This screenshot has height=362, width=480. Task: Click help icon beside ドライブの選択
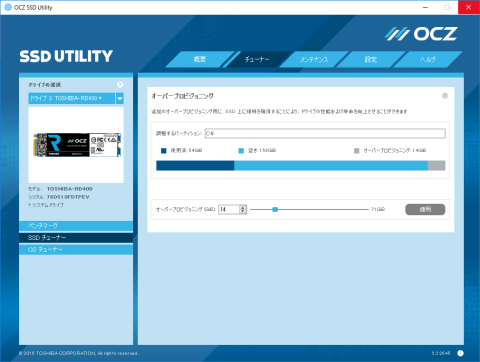[120, 85]
